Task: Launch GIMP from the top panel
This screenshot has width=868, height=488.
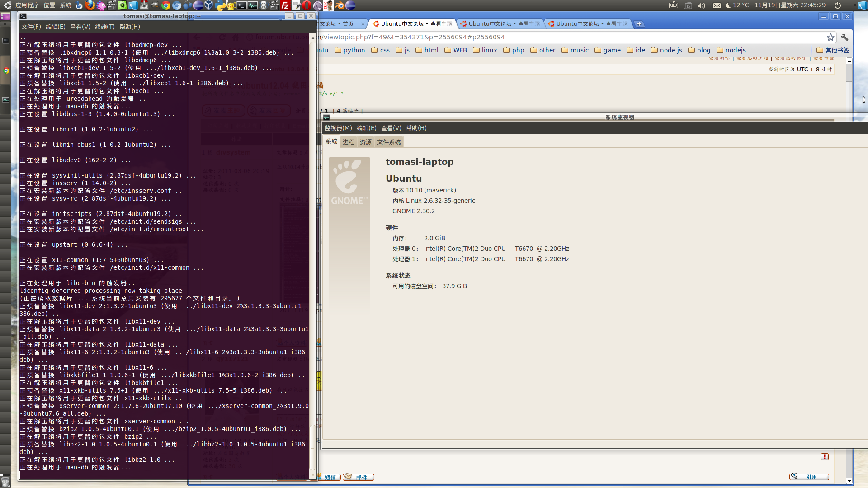Action: 155,5
